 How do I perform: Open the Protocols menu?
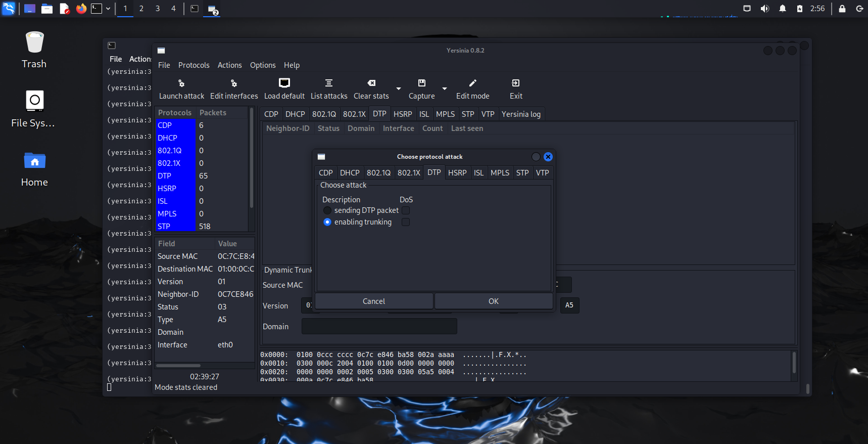click(194, 65)
